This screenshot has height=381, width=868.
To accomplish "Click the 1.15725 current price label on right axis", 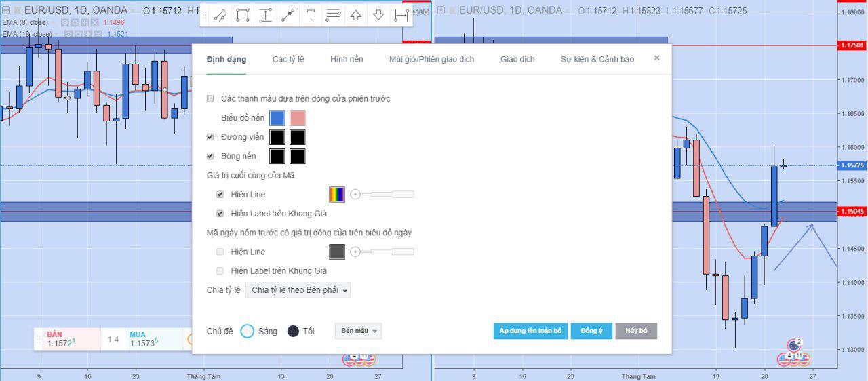I will click(852, 165).
